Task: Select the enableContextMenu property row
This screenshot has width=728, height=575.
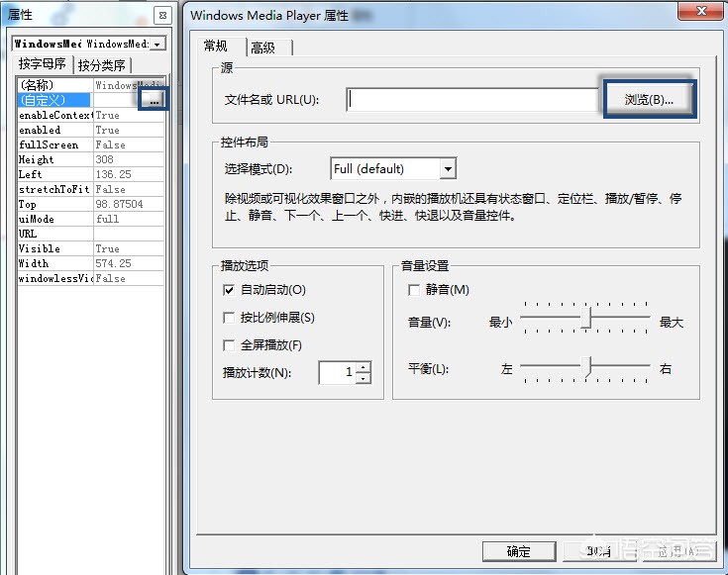Action: coord(91,115)
